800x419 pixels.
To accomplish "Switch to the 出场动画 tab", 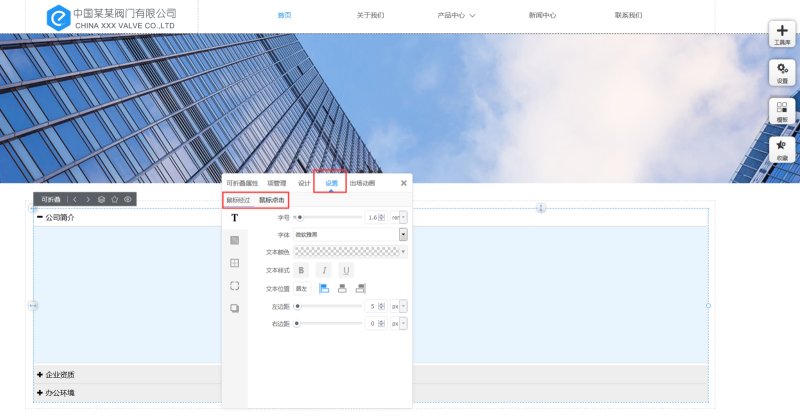I will [362, 183].
